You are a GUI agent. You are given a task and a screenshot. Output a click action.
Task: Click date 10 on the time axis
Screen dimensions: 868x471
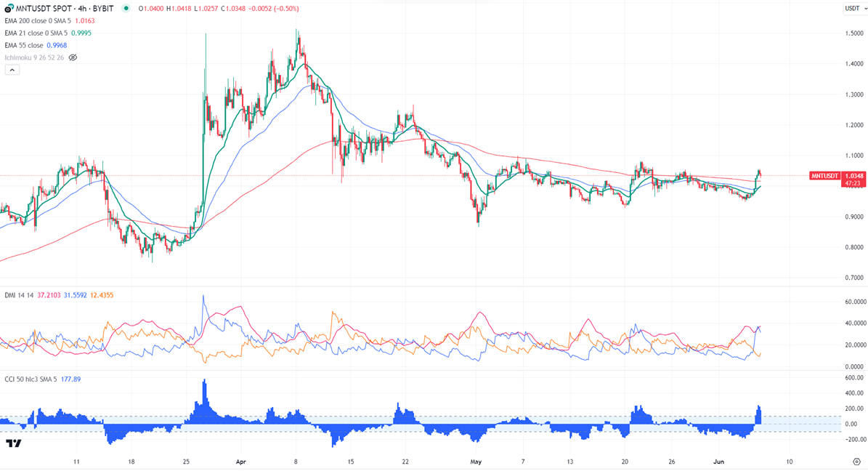(x=790, y=462)
